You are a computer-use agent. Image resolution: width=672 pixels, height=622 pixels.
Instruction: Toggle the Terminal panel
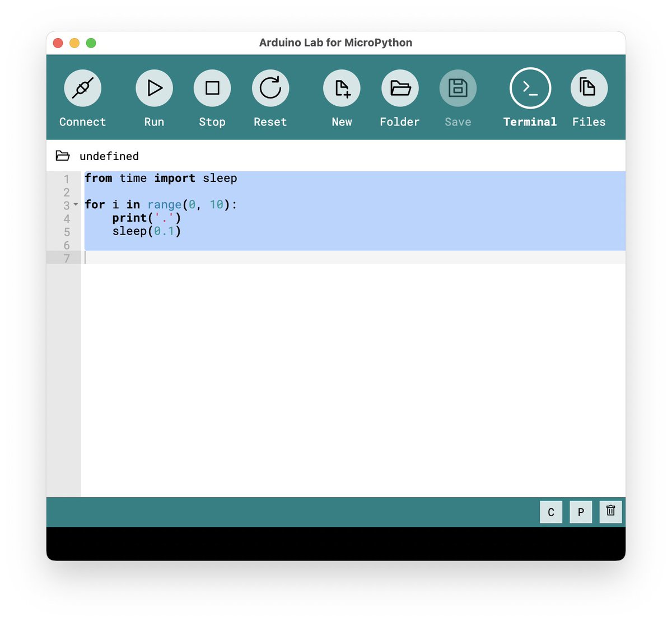coord(530,88)
